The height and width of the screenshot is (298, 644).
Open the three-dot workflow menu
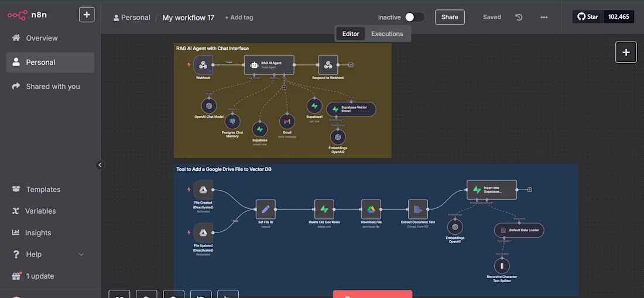(544, 17)
